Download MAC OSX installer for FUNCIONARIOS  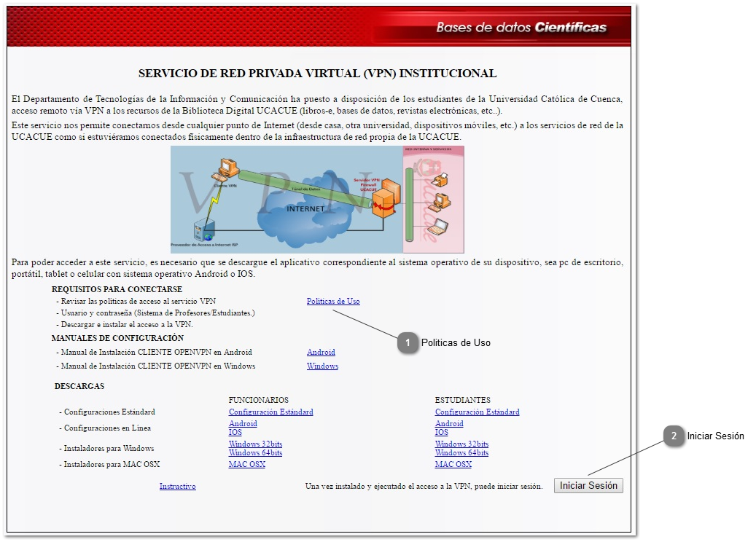pos(246,464)
